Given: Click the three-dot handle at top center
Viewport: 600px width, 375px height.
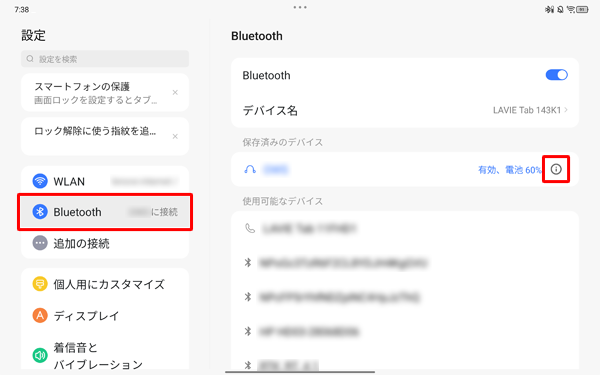Looking at the screenshot, I should [300, 7].
